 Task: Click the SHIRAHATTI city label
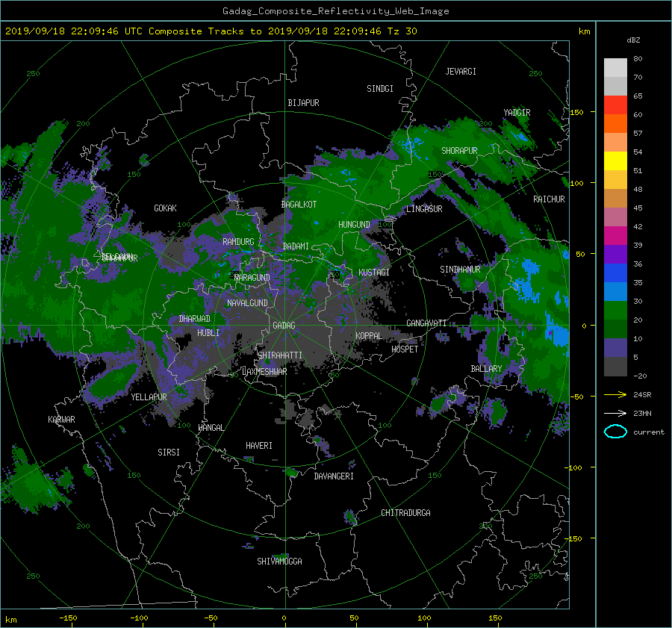(x=280, y=355)
